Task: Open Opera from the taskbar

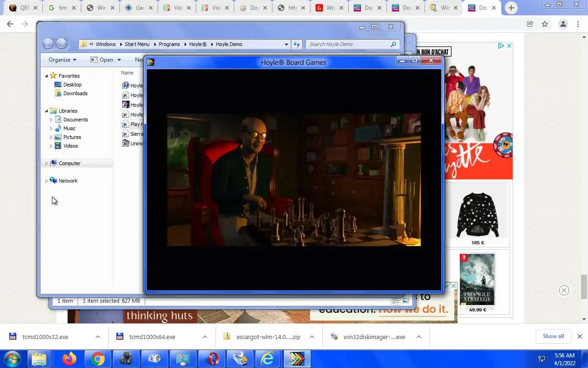Action: (213, 359)
